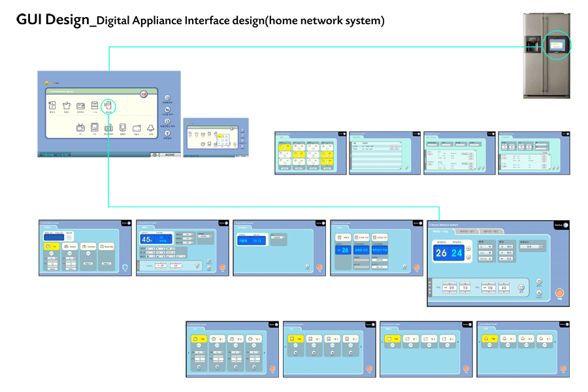The image size is (588, 392).
Task: Select yellow bell card on bottom bell screen
Action: tap(490, 338)
